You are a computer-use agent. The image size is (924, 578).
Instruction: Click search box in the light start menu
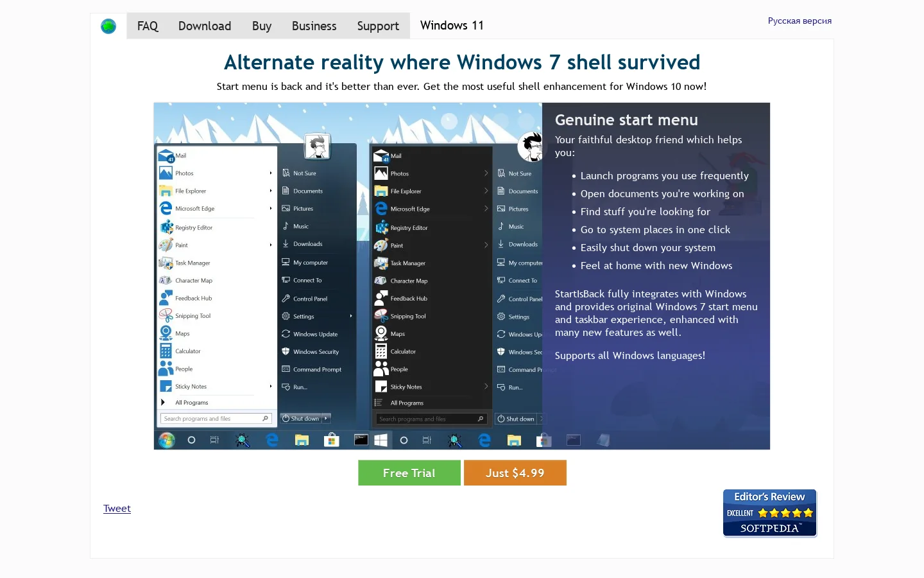pos(216,418)
